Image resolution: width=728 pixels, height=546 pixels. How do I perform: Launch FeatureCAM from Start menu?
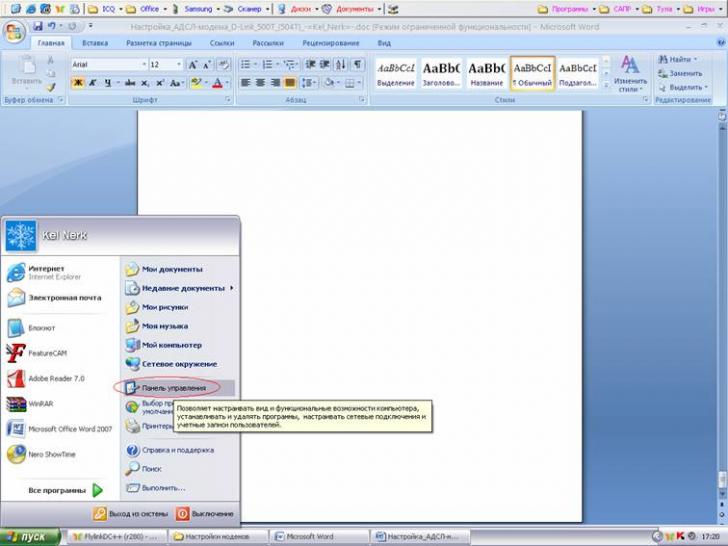[50, 354]
